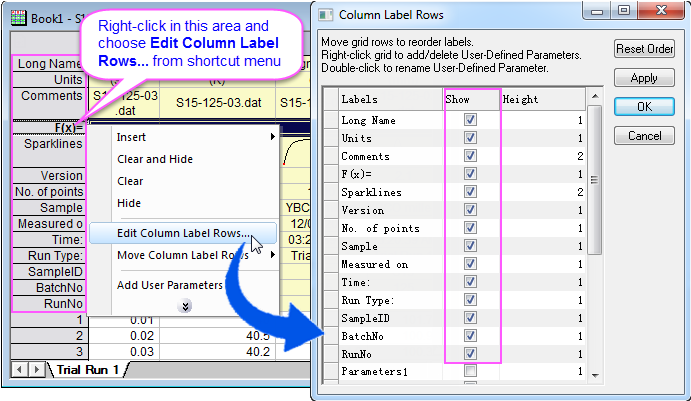691x401 pixels.
Task: Expand hidden context menu items with the double chevron
Action: click(184, 305)
